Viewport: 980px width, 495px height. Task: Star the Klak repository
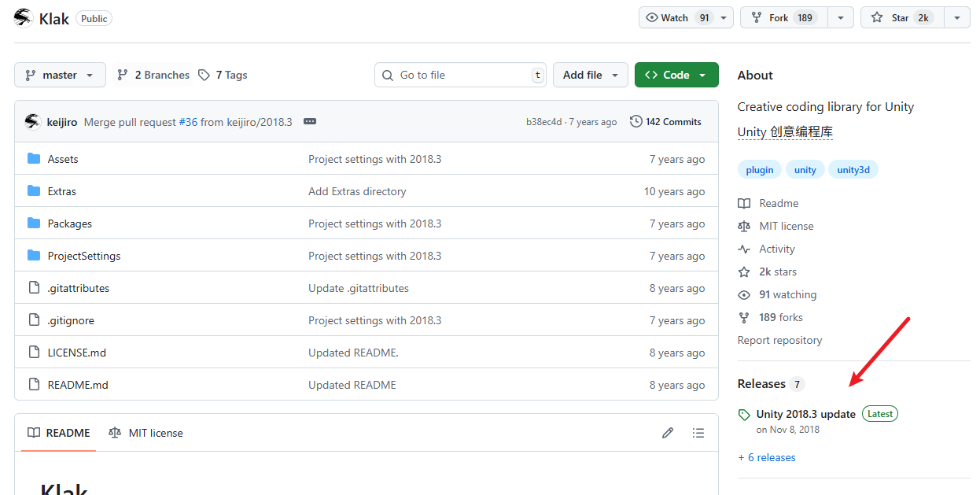tap(902, 17)
